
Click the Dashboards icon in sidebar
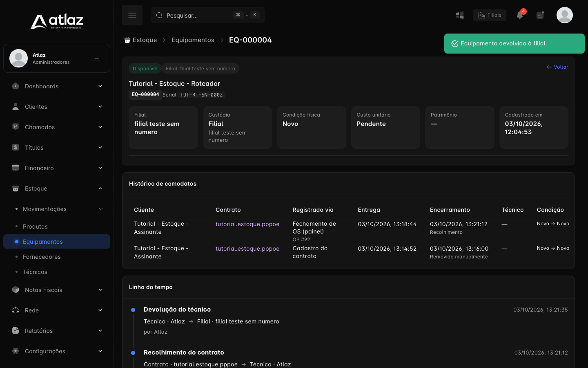coord(16,86)
